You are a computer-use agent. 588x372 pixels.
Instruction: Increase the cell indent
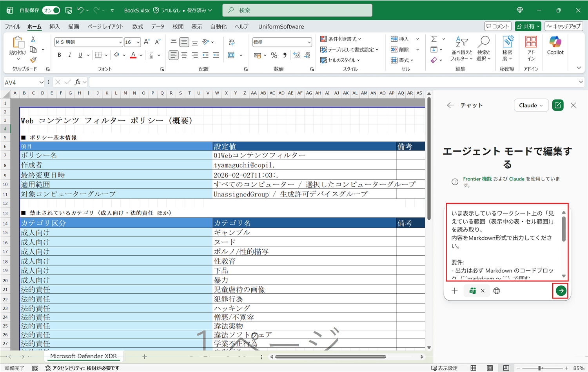click(216, 55)
